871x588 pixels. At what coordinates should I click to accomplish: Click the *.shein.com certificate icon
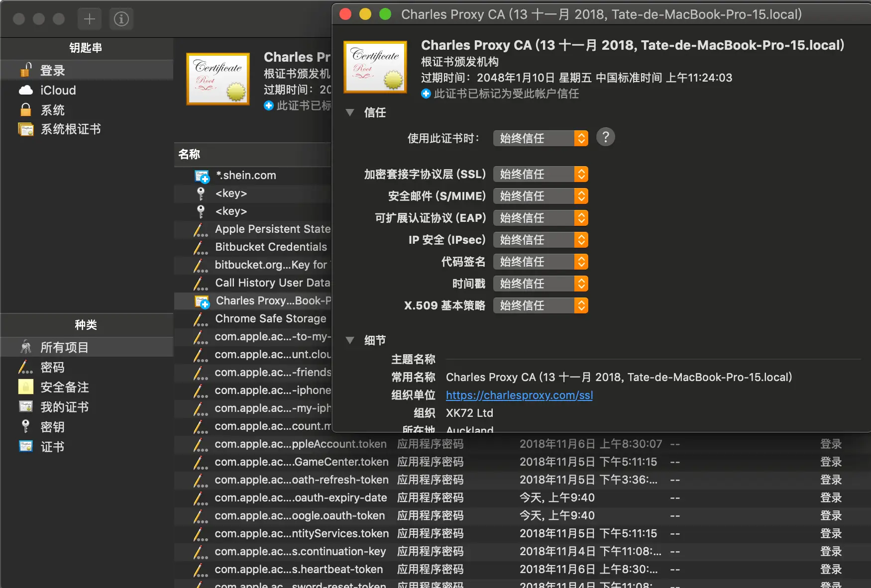coord(202,176)
